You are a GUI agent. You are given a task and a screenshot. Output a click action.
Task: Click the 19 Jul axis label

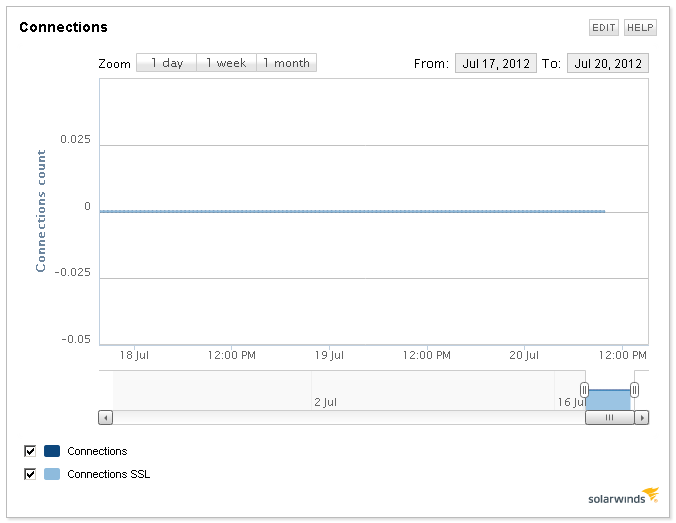[x=329, y=355]
